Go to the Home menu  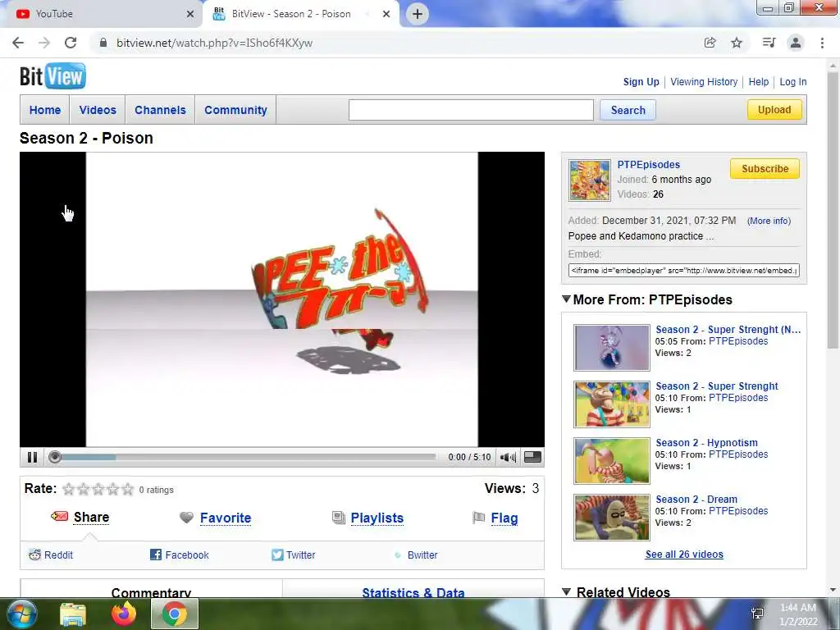[45, 110]
